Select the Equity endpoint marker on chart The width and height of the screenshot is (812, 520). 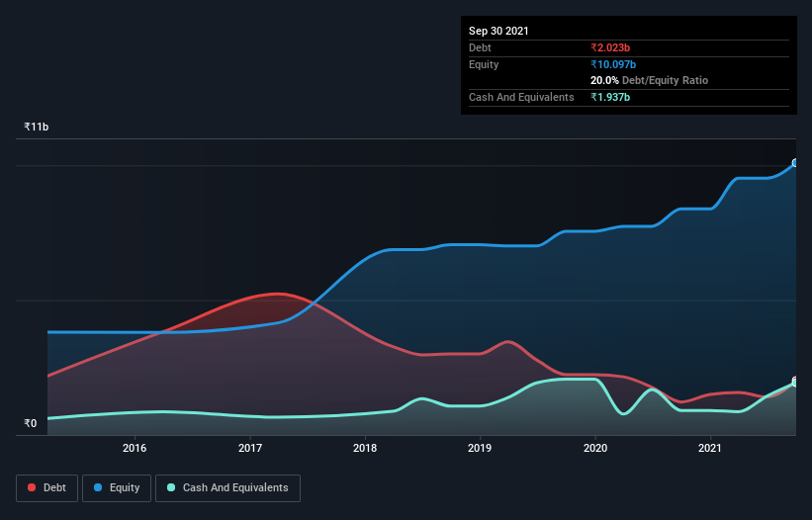click(x=795, y=163)
